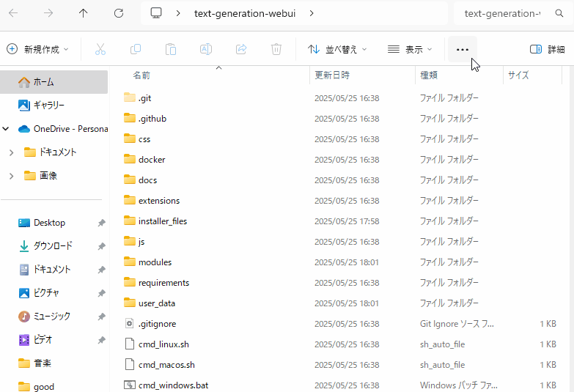
Task: Go up one folder level
Action: [x=84, y=13]
